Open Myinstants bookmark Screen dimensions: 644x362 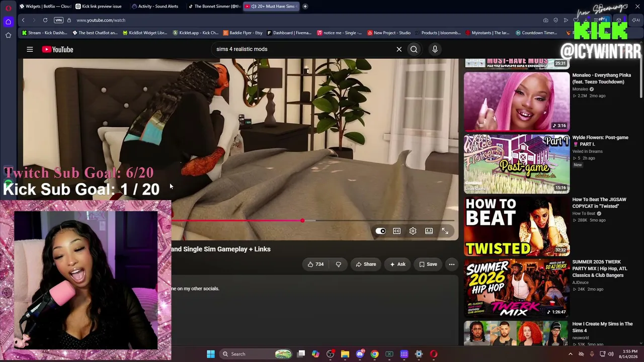[x=488, y=33]
